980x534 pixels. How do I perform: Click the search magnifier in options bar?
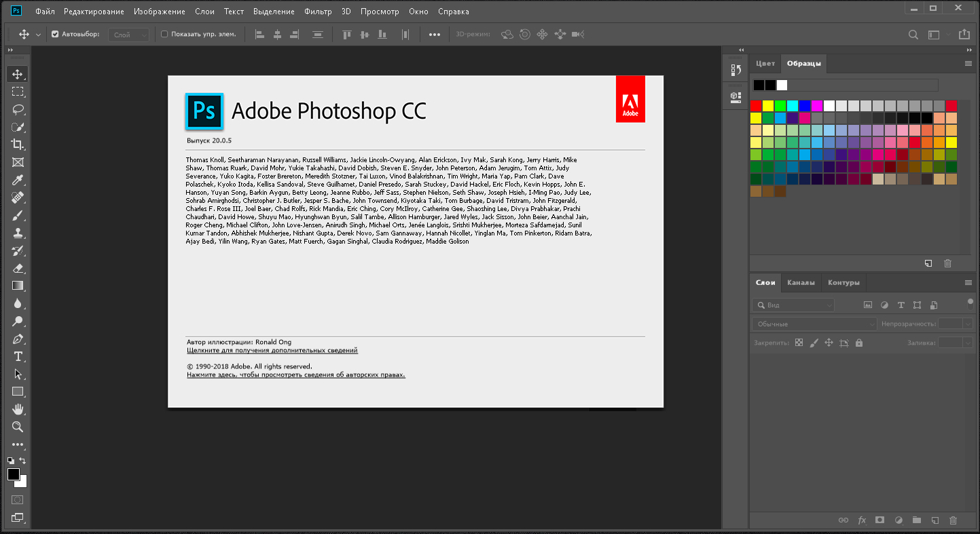(x=914, y=34)
